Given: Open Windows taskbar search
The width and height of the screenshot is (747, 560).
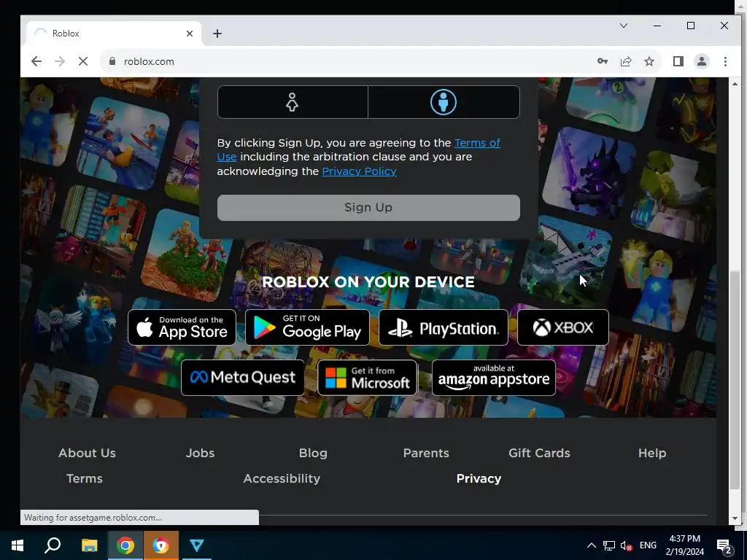Looking at the screenshot, I should click(x=53, y=545).
